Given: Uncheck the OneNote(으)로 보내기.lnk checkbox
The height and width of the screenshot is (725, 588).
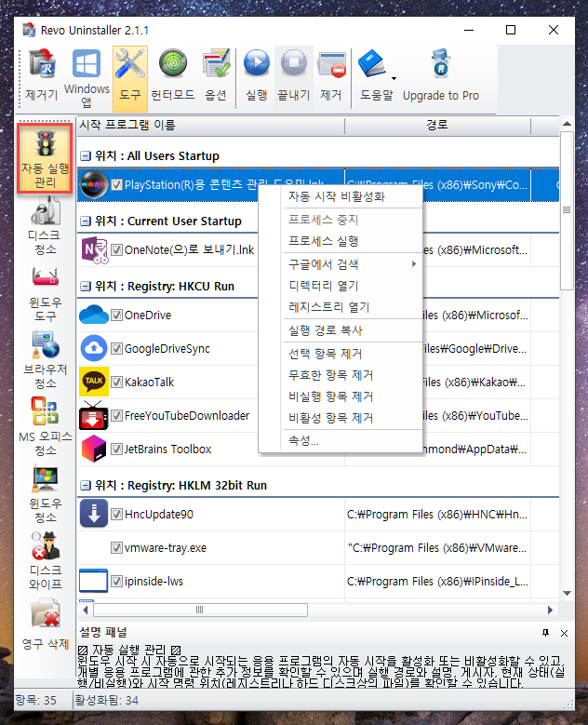Looking at the screenshot, I should click(x=116, y=250).
